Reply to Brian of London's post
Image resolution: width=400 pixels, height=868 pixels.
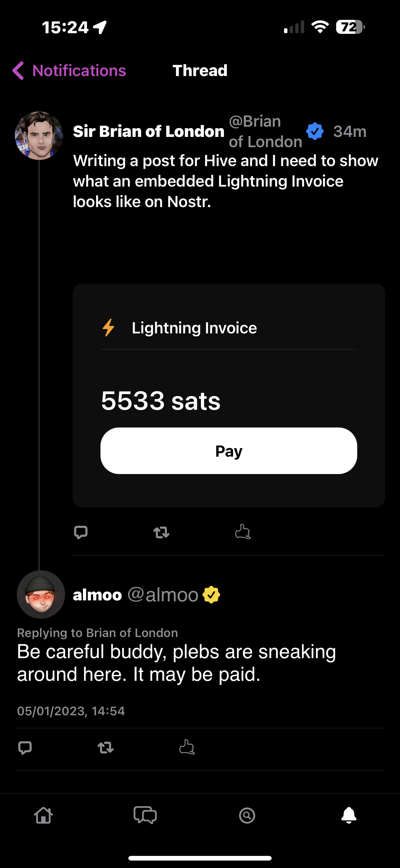[81, 532]
